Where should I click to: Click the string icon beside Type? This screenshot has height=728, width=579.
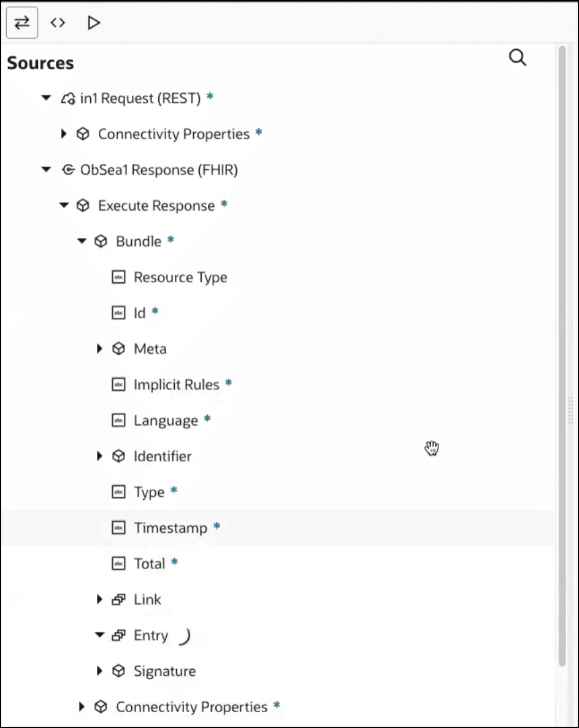click(118, 492)
